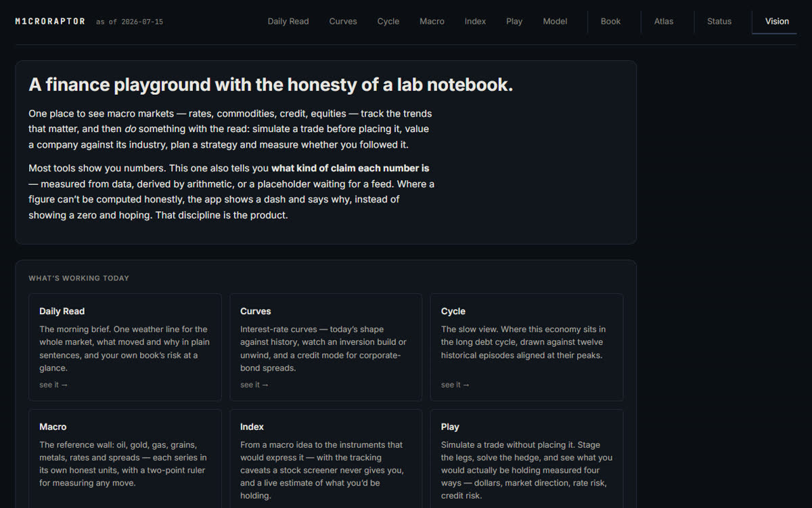Follow 'see it →' in Curves card
The height and width of the screenshot is (508, 812).
click(254, 385)
